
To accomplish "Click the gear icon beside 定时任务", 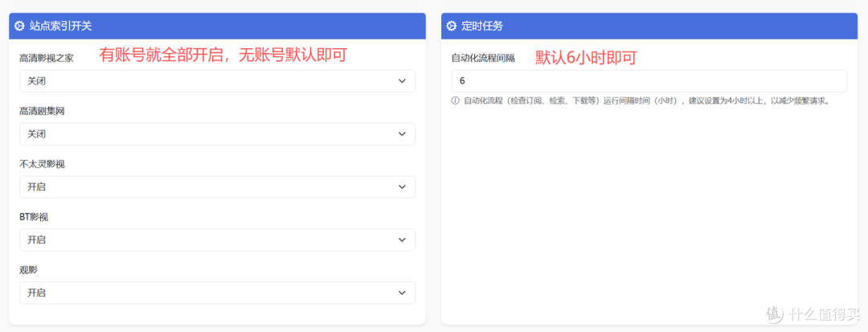I will (x=452, y=26).
